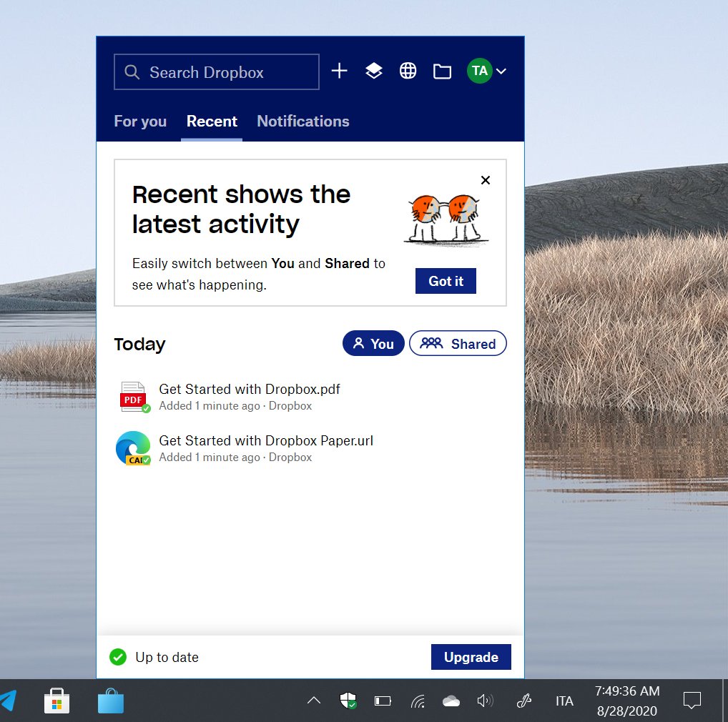
Task: Open the volume speaker tray icon
Action: [x=485, y=701]
